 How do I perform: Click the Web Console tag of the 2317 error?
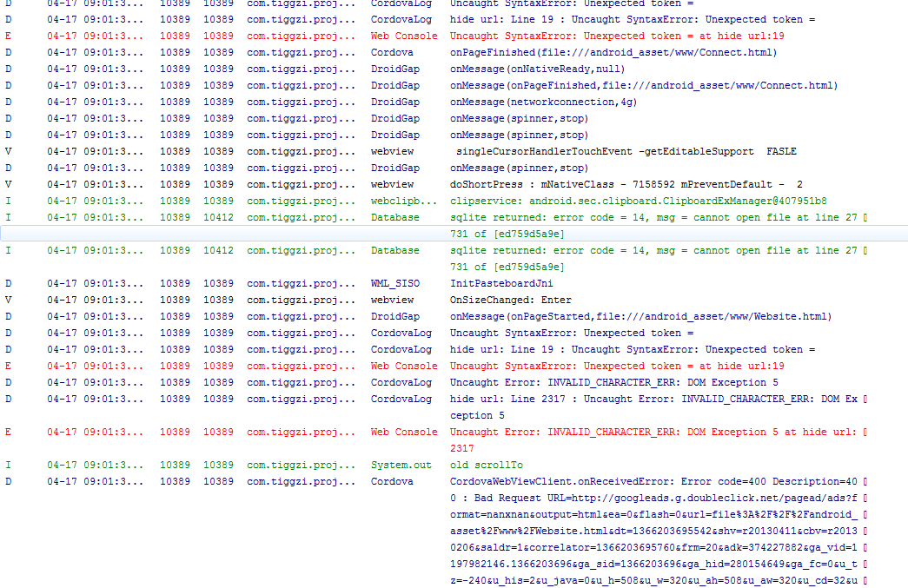[404, 433]
